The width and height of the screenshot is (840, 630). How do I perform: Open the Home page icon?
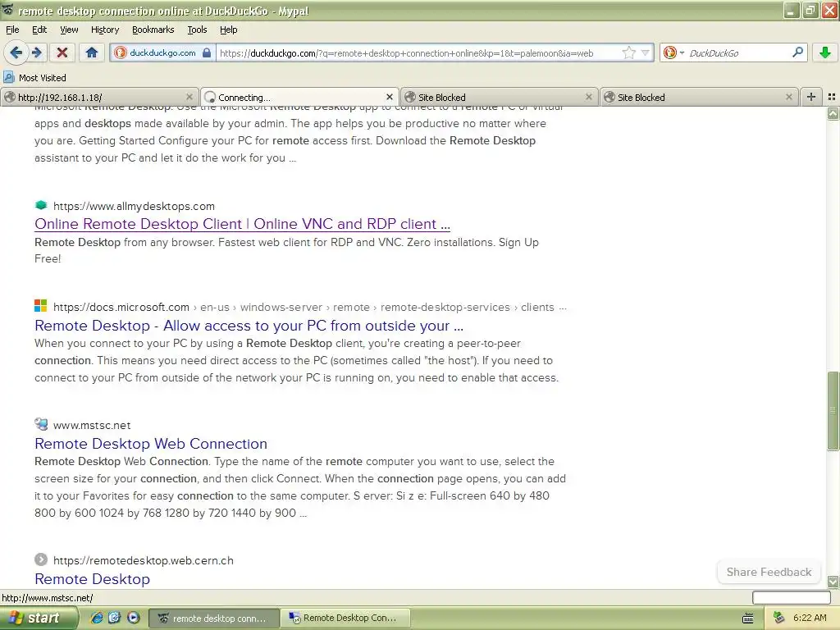coord(92,52)
